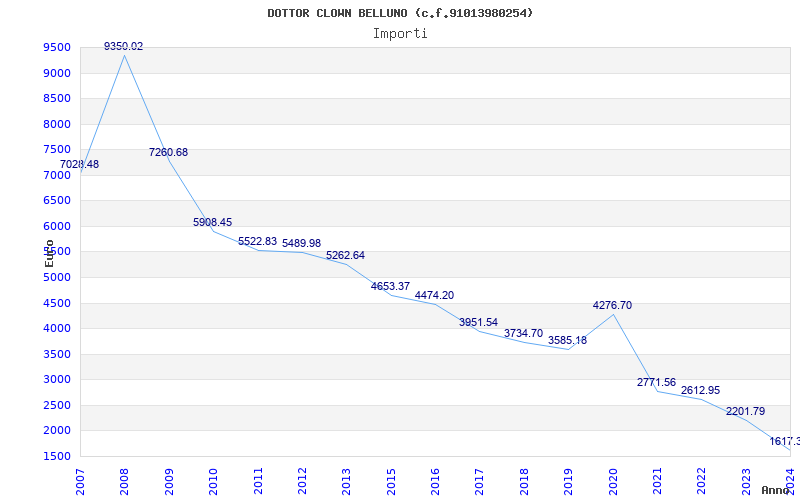The width and height of the screenshot is (800, 500).
Task: Click the 2015 x-axis year label
Action: click(391, 481)
